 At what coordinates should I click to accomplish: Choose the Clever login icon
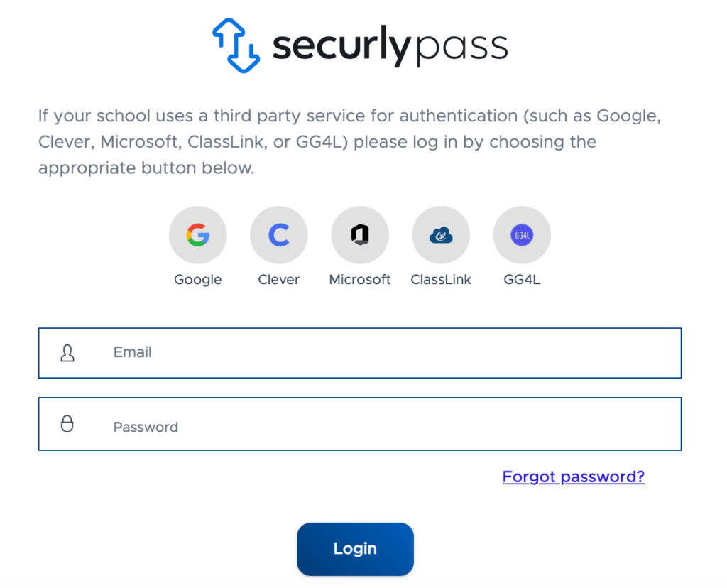click(x=279, y=235)
